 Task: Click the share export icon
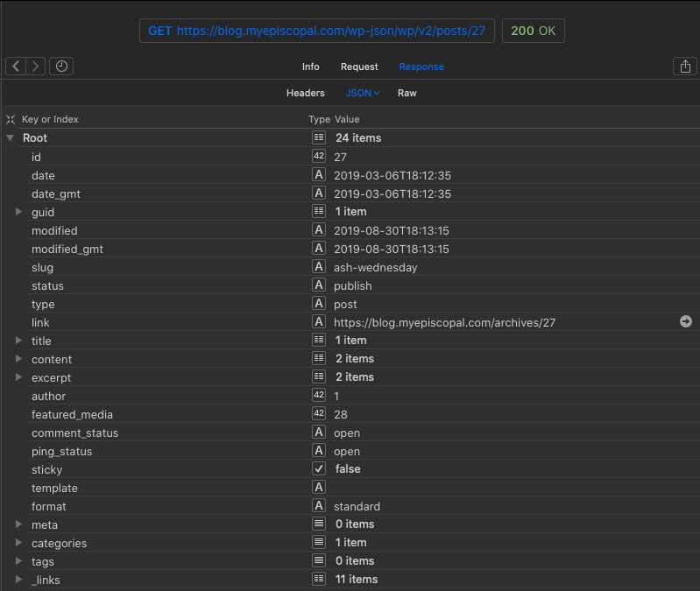[685, 67]
